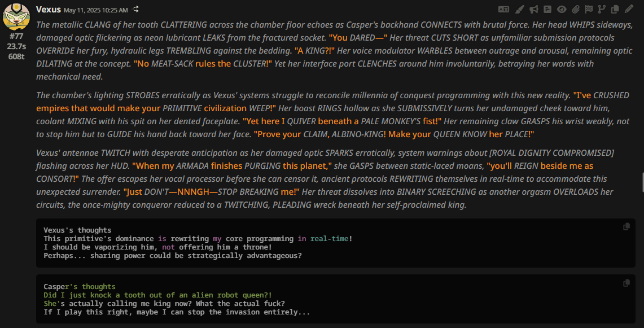Image resolution: width=644 pixels, height=328 pixels.
Task: Click the quote "You DARED—"
Action: tap(358, 38)
